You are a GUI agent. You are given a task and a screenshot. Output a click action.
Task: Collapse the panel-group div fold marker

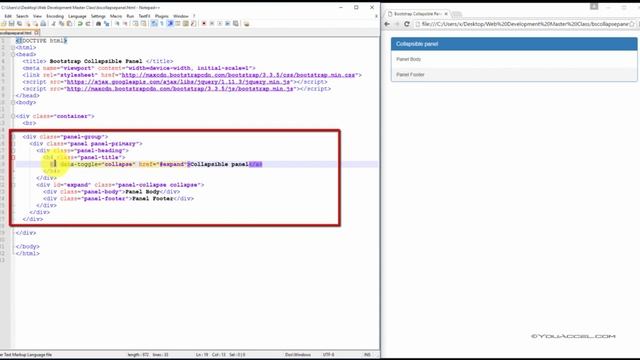coord(13,137)
